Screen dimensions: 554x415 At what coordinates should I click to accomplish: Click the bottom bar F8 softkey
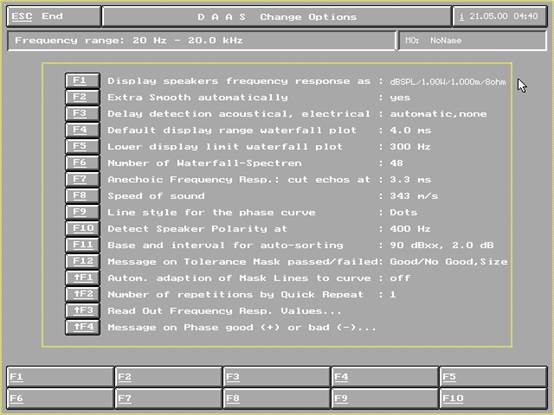pyautogui.click(x=277, y=398)
